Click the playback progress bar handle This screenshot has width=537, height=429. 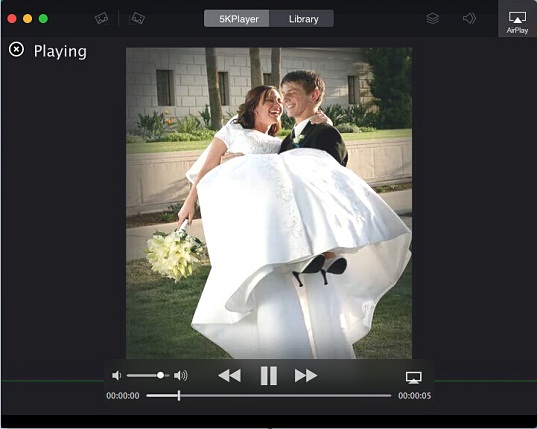pyautogui.click(x=179, y=395)
